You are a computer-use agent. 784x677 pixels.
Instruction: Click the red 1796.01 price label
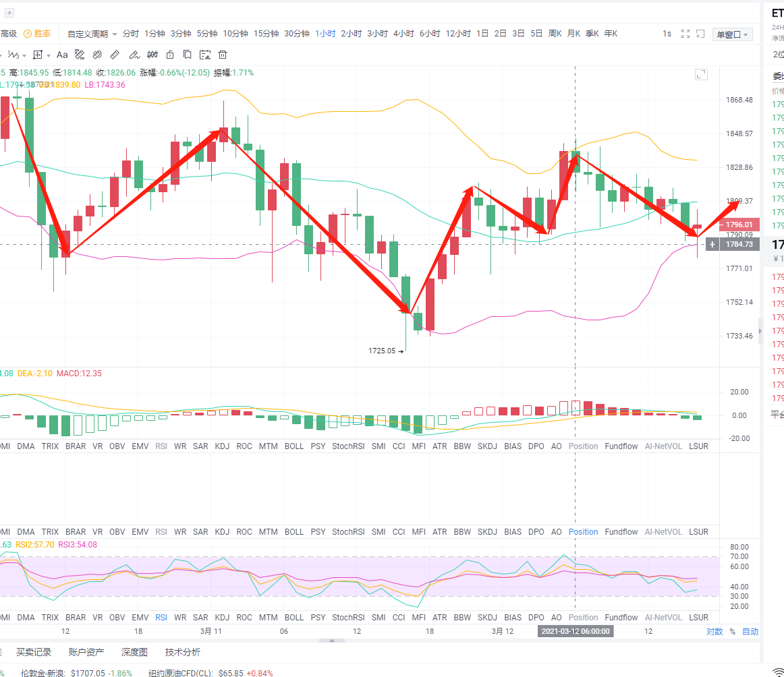point(739,225)
